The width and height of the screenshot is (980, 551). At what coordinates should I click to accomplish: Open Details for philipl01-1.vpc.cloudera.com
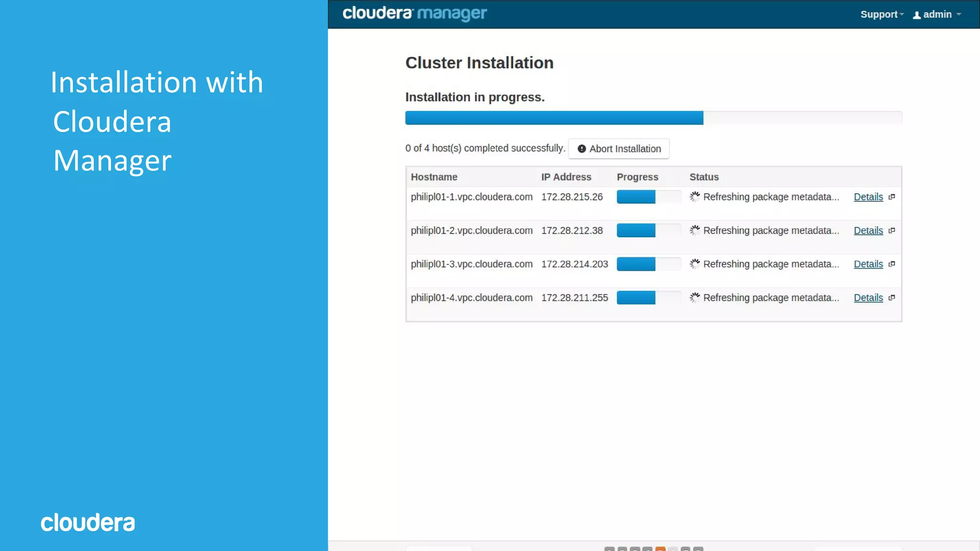click(868, 197)
